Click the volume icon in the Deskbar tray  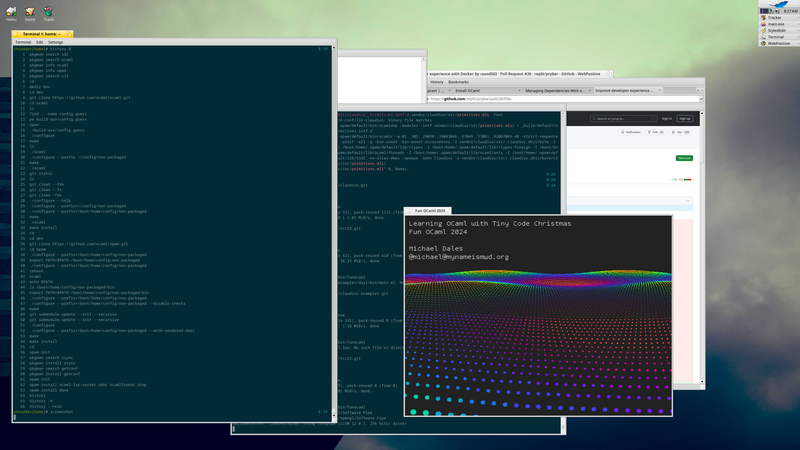(777, 11)
